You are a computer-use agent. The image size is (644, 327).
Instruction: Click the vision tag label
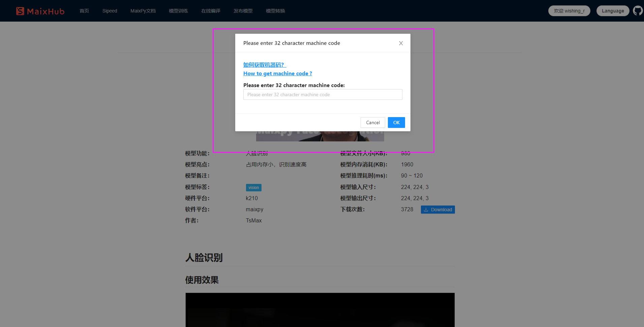pyautogui.click(x=253, y=187)
